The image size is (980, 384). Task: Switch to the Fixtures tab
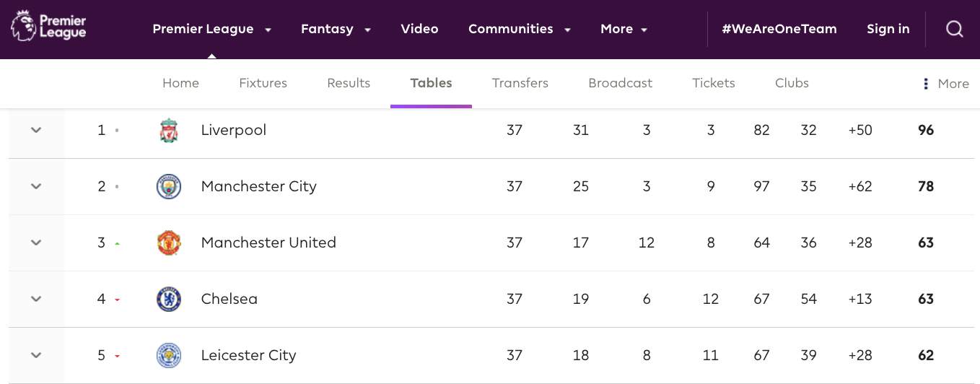coord(263,83)
